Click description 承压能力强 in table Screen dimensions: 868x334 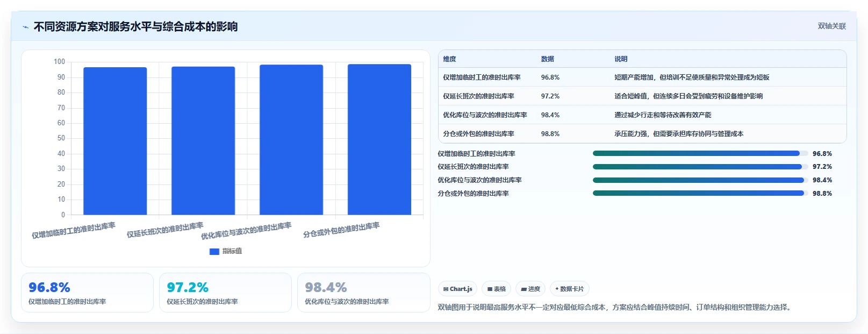tap(679, 134)
